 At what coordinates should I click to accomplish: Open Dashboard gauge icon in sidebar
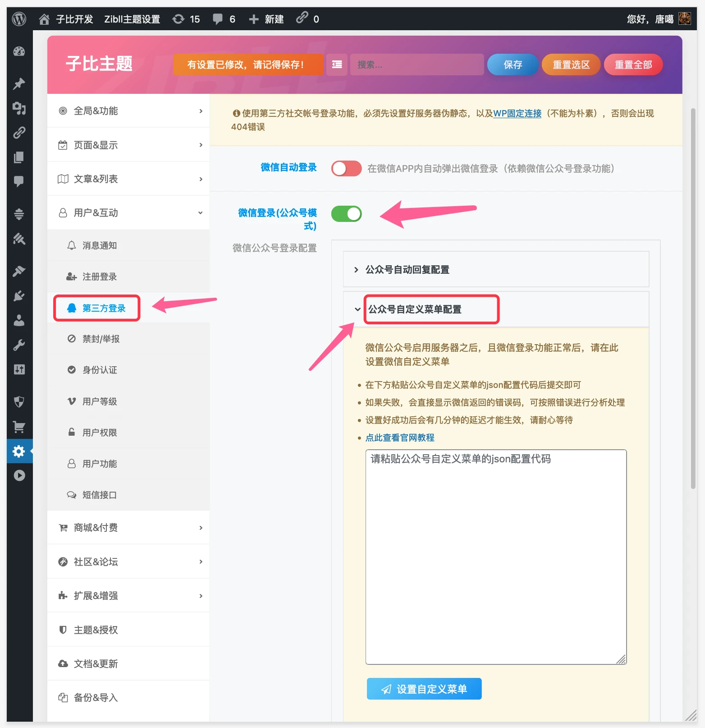pos(19,51)
